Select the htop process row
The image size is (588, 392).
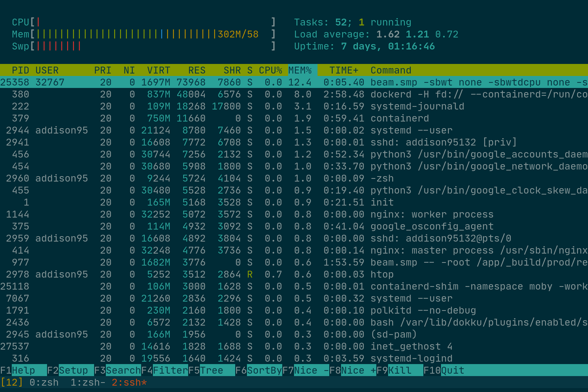[x=294, y=274]
